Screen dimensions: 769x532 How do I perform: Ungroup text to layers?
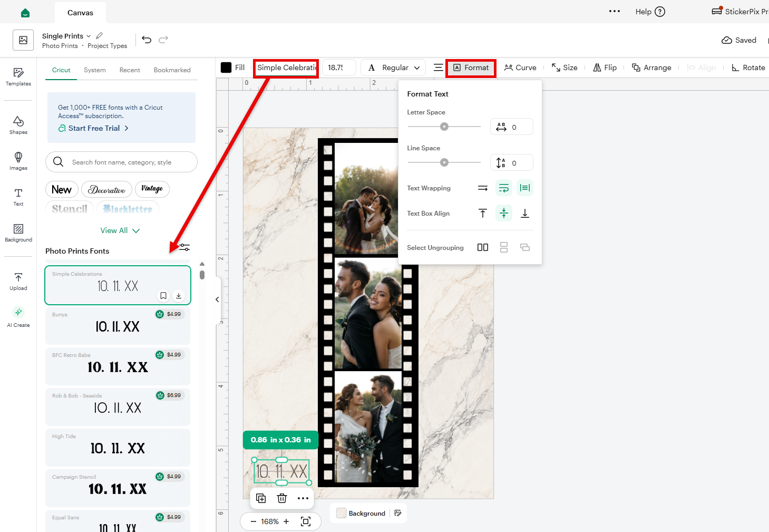525,247
